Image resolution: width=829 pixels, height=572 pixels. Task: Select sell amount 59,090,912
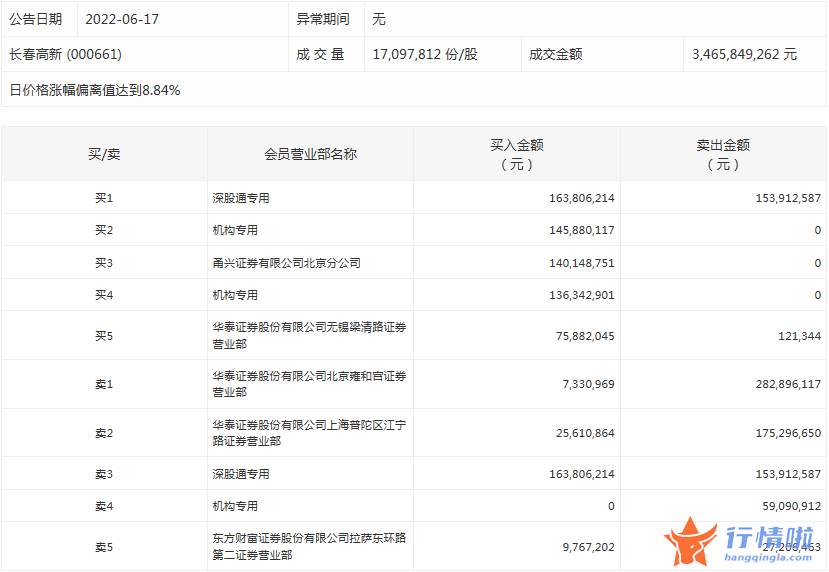[791, 506]
